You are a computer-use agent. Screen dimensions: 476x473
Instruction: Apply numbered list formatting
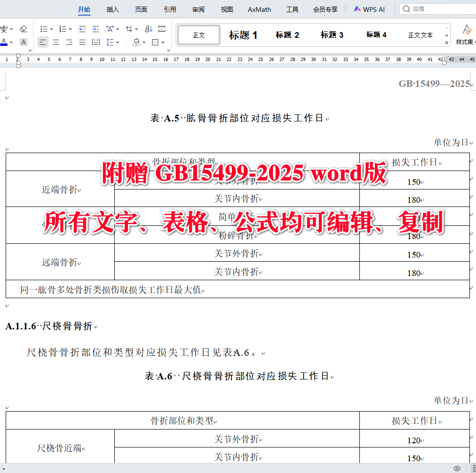pos(63,28)
